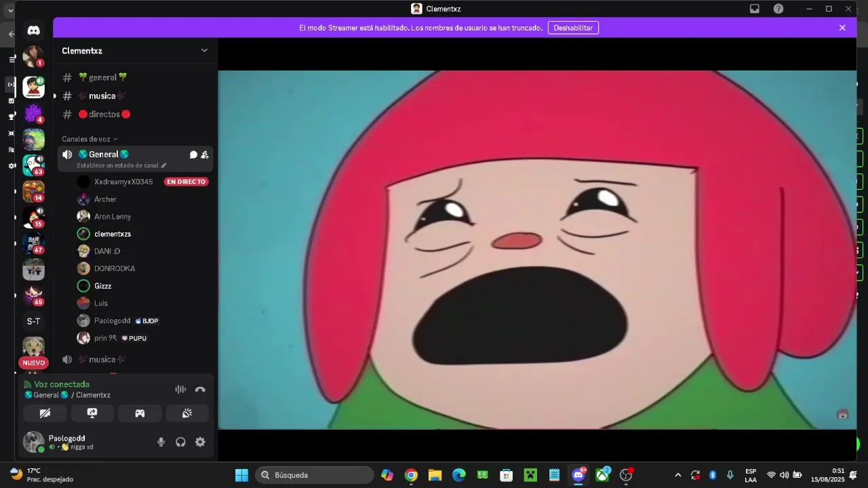
Task: Deafen with the headphones button
Action: coord(180,442)
